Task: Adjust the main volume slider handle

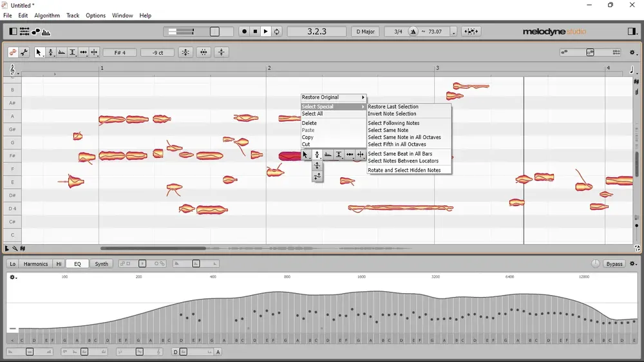Action: pos(214,32)
